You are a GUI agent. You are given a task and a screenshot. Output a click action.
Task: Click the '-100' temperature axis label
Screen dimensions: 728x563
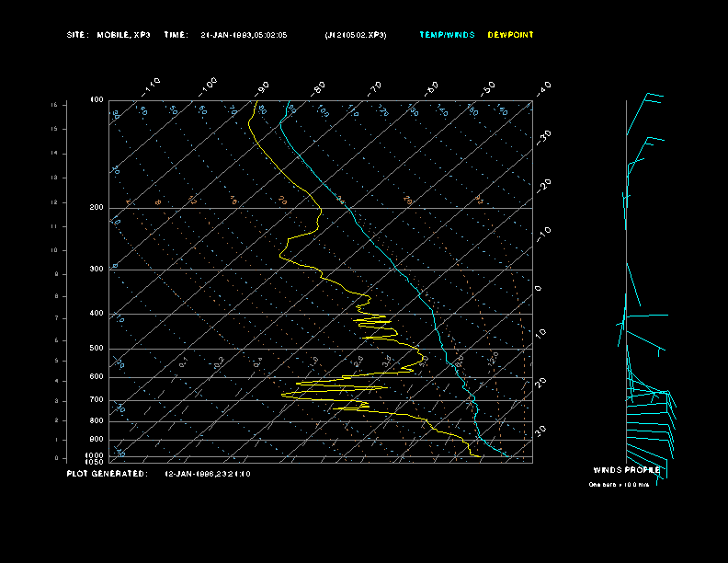(x=208, y=87)
